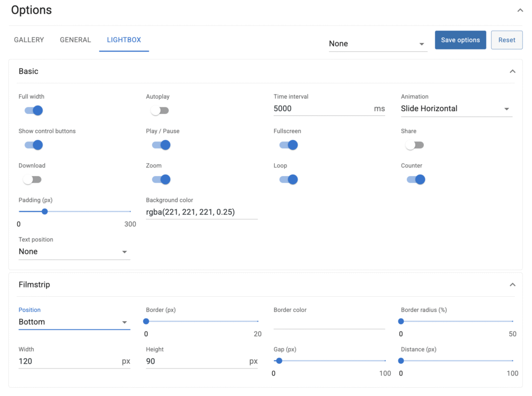The width and height of the screenshot is (532, 396).
Task: Collapse the Options panel chevron
Action: click(x=520, y=10)
